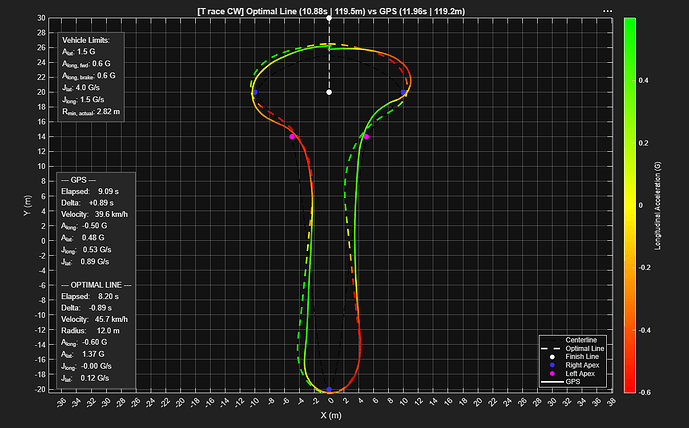Viewport: 689px width, 428px height.
Task: Select GPS 'Jlong: 0.53 G/s' value
Action: pyautogui.click(x=86, y=250)
